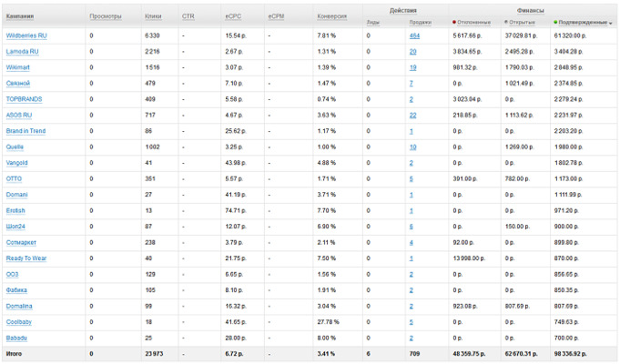This screenshot has width=620, height=364.
Task: Select the total conversion 3.41 %
Action: point(326,354)
